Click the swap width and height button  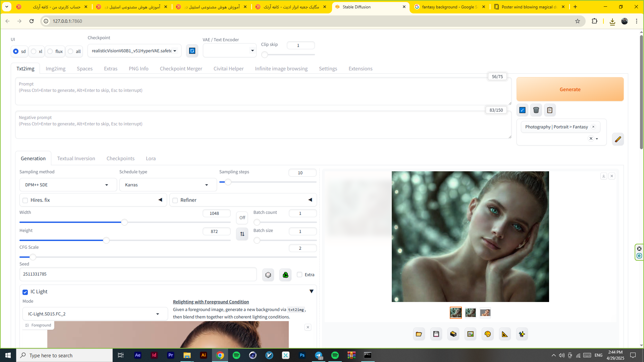[x=242, y=234]
